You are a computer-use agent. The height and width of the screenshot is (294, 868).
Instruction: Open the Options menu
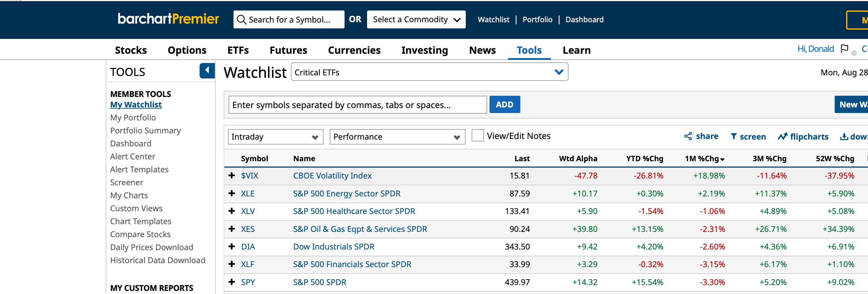pyautogui.click(x=187, y=50)
